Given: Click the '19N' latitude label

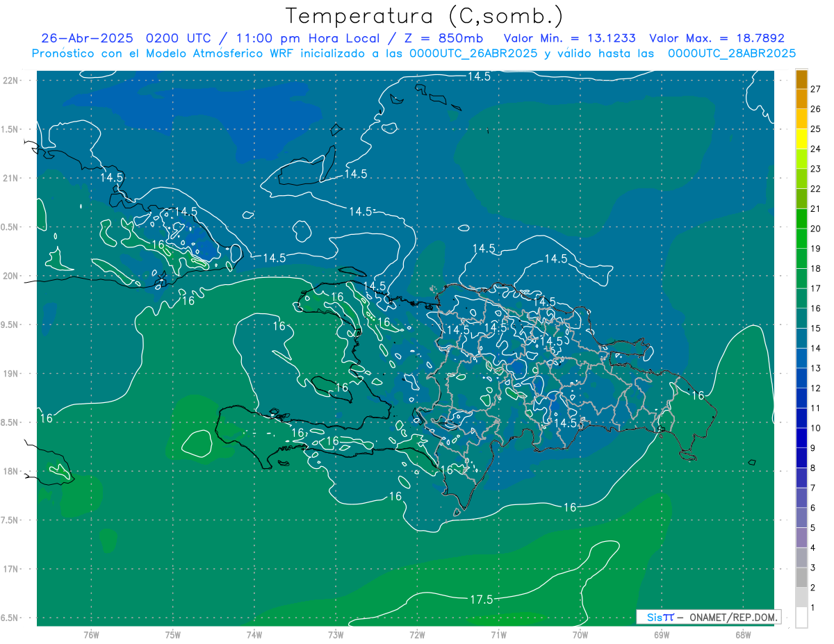Looking at the screenshot, I should point(12,374).
